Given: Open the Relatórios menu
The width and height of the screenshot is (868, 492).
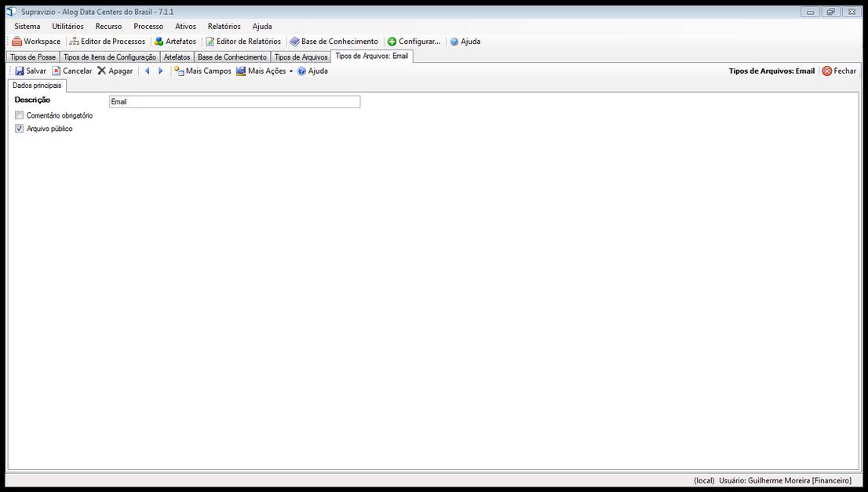Looking at the screenshot, I should coord(224,26).
